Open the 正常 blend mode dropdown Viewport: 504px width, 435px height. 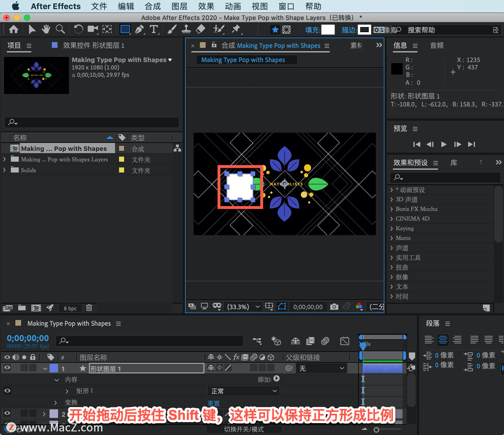pos(244,391)
